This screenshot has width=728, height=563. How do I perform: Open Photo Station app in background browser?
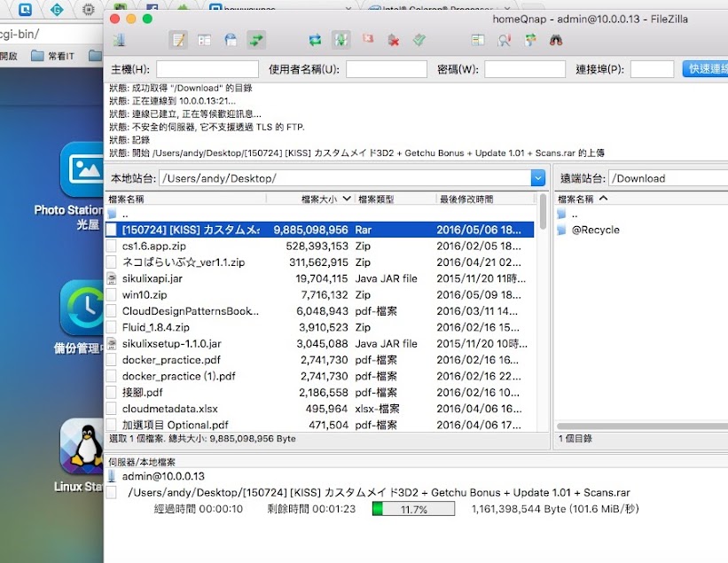(82, 169)
